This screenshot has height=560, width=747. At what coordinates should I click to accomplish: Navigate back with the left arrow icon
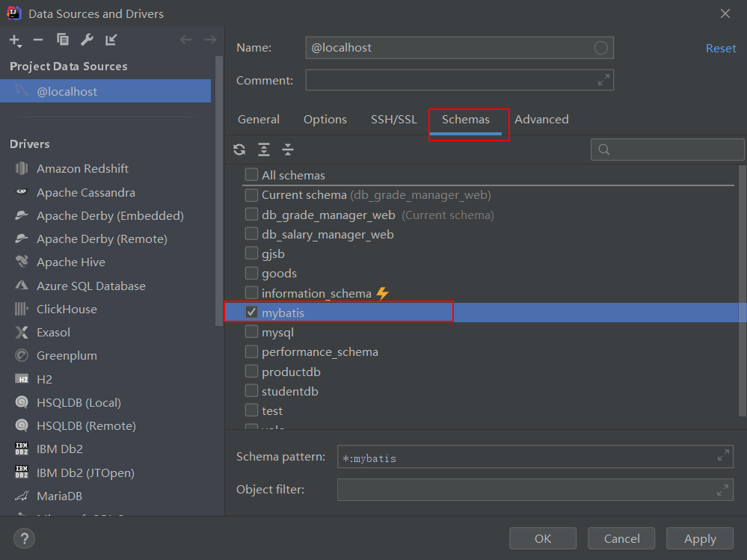pos(185,40)
